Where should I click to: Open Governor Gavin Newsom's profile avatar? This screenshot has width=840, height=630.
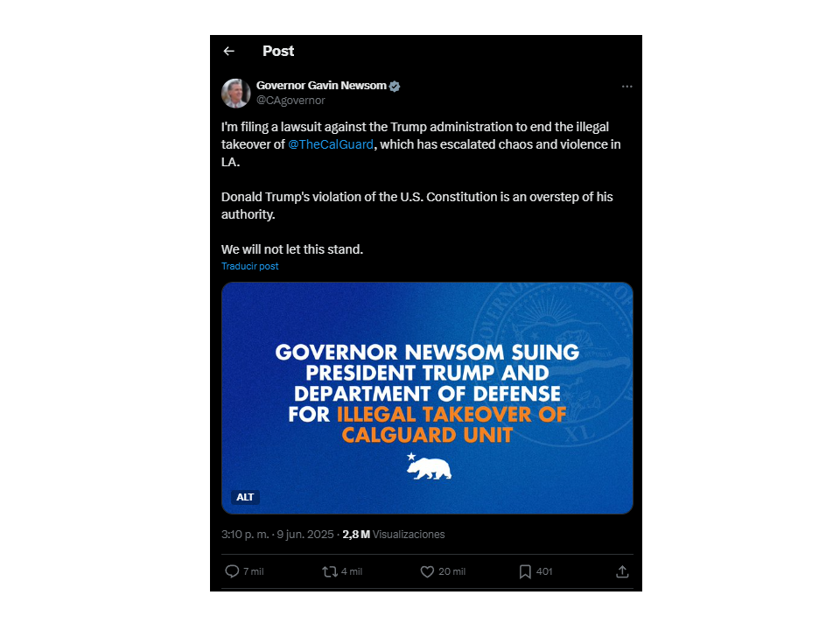[235, 94]
